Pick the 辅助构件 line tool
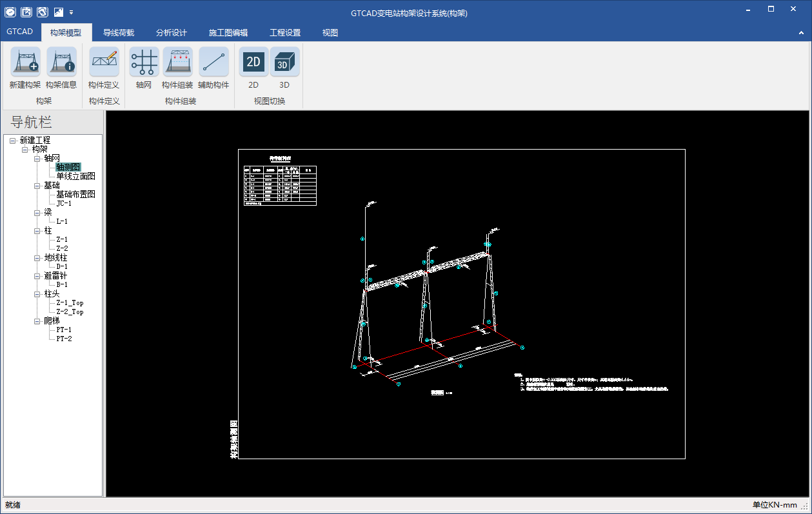The width and height of the screenshot is (812, 514). (213, 63)
